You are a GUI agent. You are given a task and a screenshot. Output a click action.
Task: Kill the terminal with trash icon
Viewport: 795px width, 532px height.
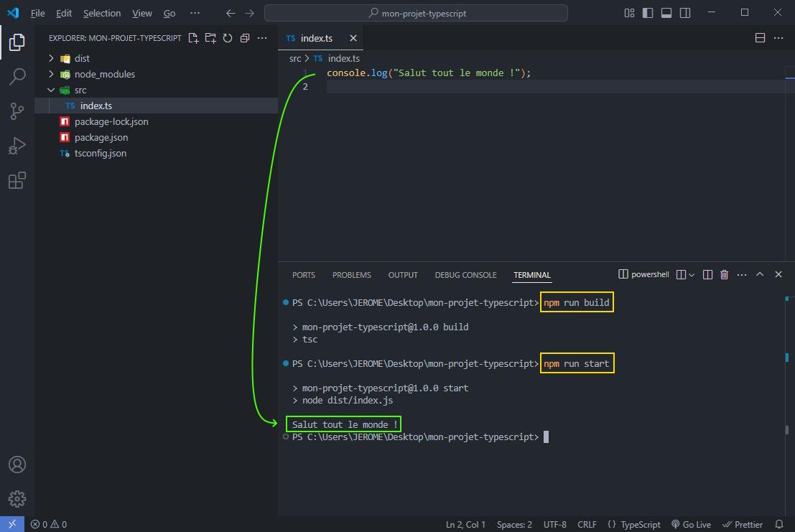pos(725,274)
